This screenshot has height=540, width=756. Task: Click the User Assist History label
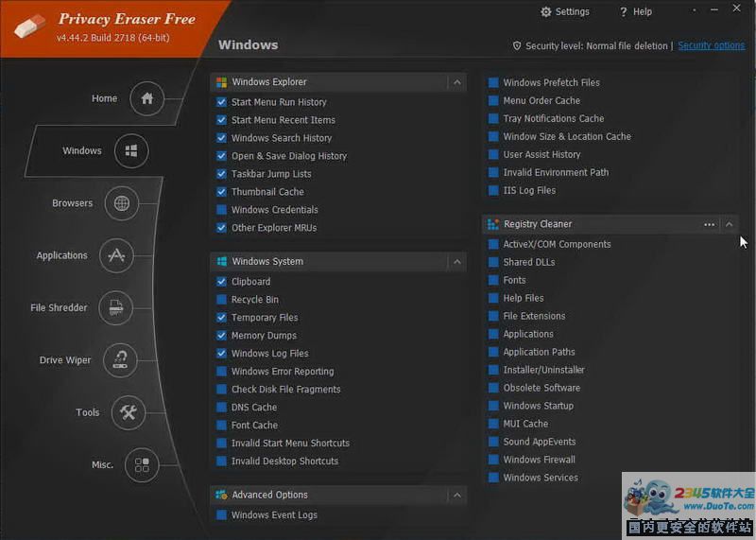pos(541,154)
